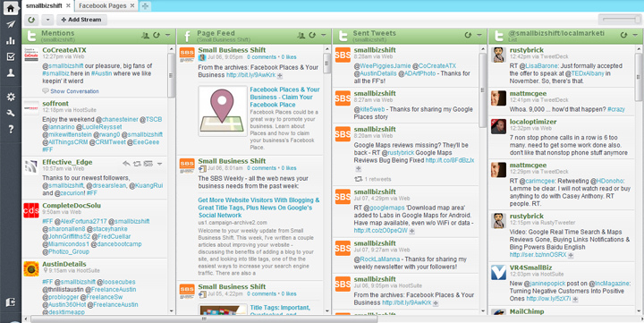Click the horizontal scrollbar at the bottom
This screenshot has width=644, height=323.
click(x=204, y=319)
